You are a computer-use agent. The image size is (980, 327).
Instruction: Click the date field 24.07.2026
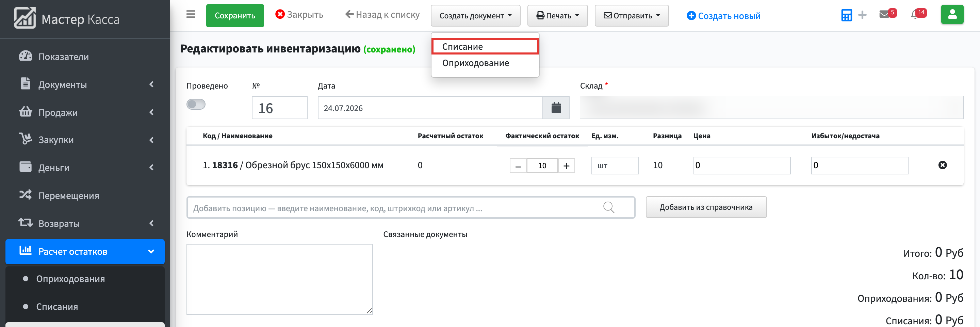coord(430,108)
